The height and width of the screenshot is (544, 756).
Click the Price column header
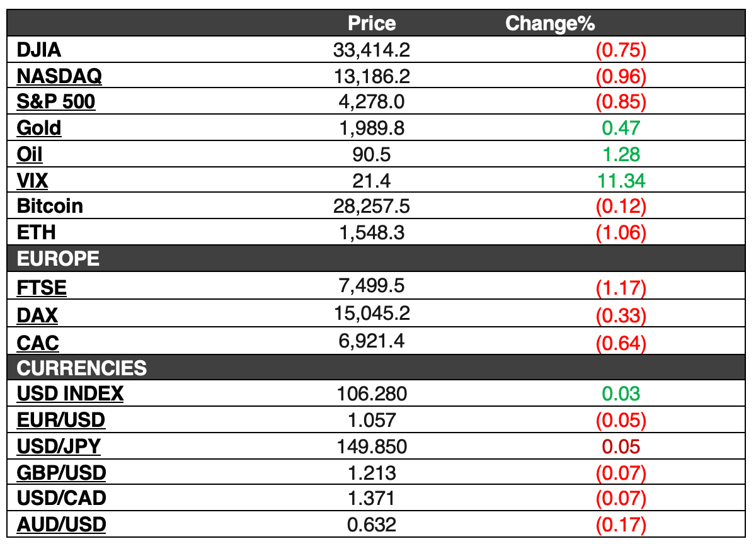[372, 23]
